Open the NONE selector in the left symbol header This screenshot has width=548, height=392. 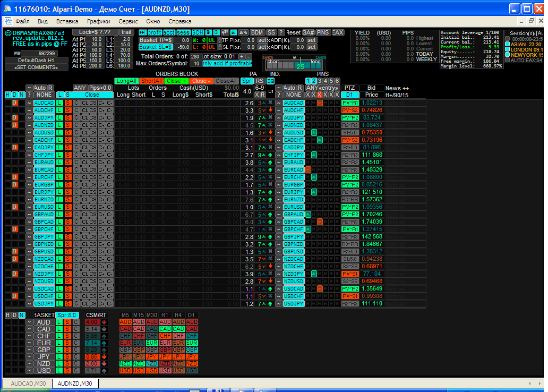(x=44, y=95)
